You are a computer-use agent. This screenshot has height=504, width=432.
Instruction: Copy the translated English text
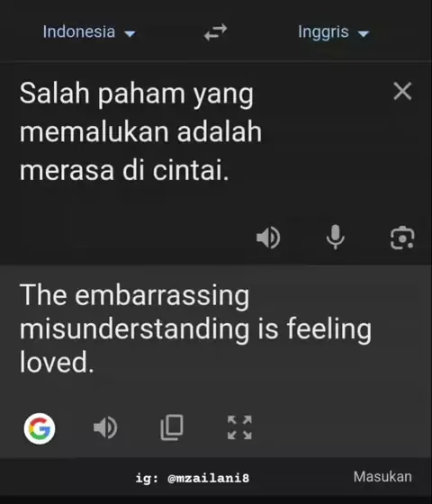172,427
